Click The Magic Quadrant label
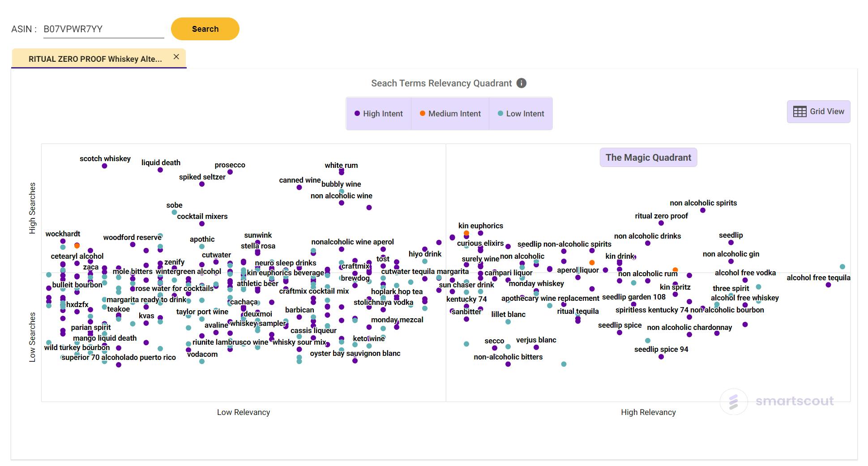 (648, 158)
